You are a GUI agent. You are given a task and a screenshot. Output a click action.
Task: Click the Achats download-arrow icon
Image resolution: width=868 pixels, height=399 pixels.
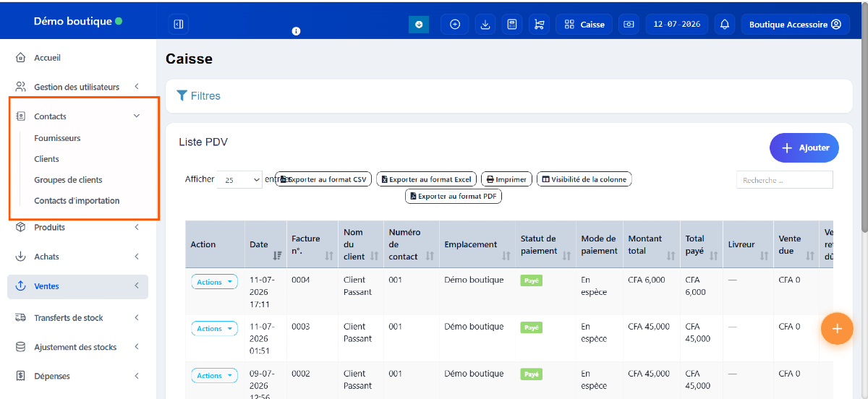click(20, 257)
